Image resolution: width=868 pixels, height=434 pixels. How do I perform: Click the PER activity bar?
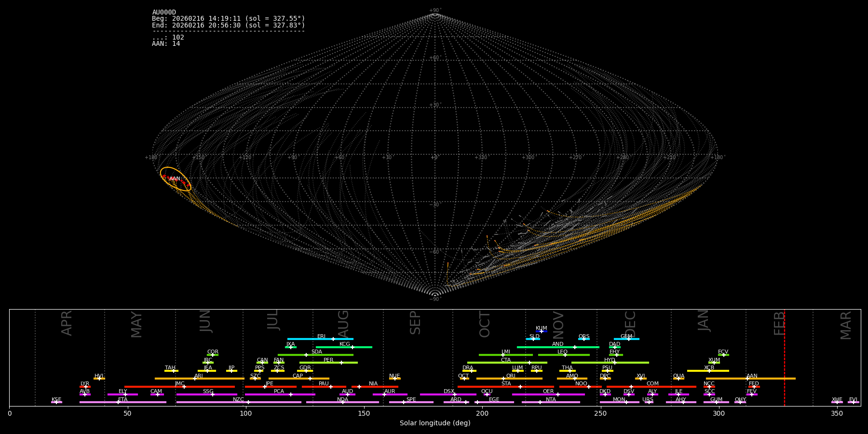click(328, 363)
